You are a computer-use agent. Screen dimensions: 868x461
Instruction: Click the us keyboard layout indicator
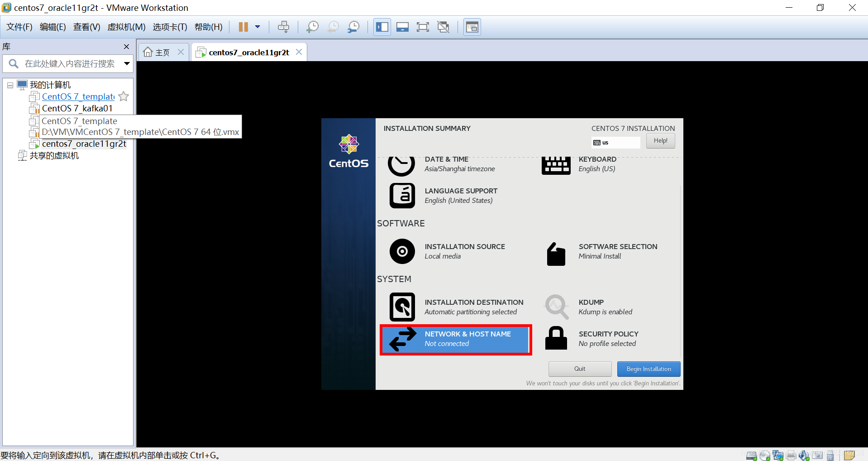coord(615,142)
